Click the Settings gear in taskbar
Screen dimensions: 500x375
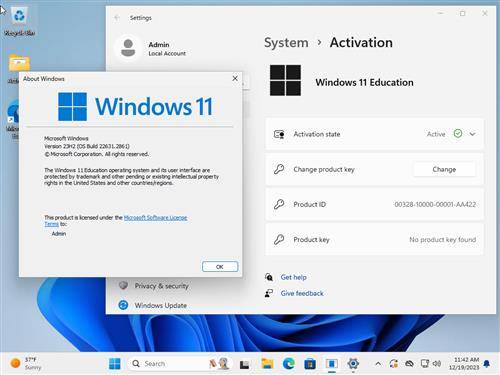tap(353, 364)
